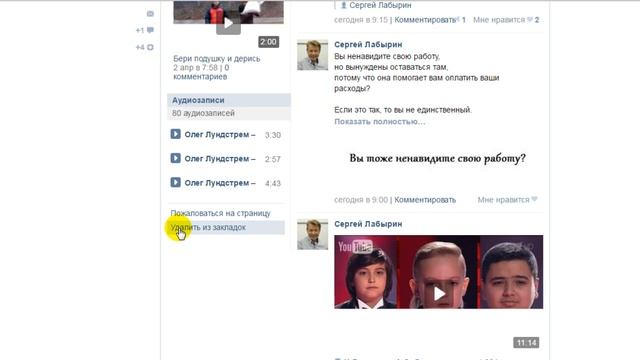Comment on the 9:15 post via Комментировать

click(x=425, y=20)
